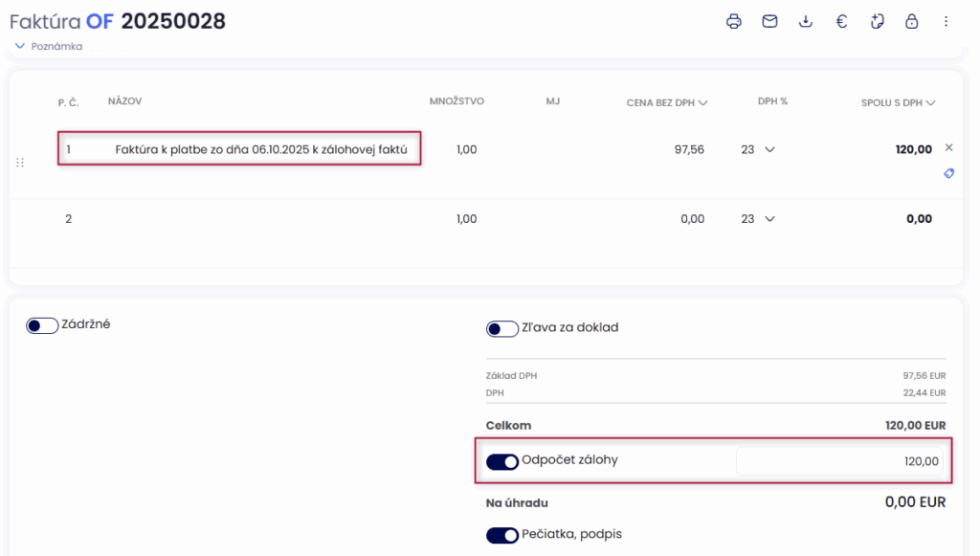Screen dimensions: 980x556
Task: Switch off Pečiatka, podpis toggle
Action: tap(502, 535)
